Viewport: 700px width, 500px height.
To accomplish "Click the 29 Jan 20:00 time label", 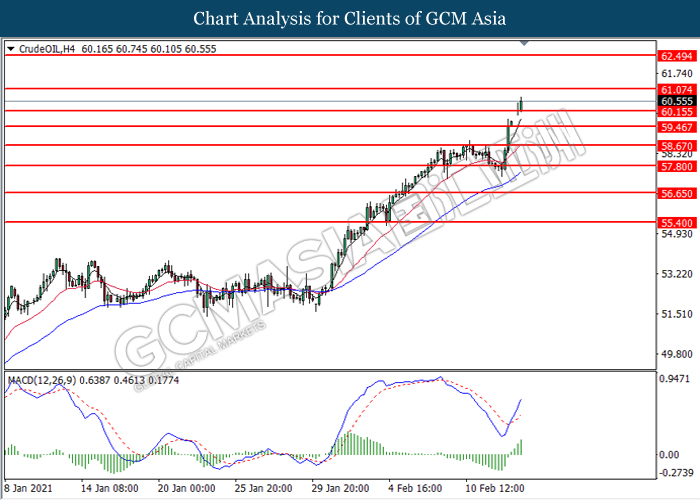I will click(340, 491).
